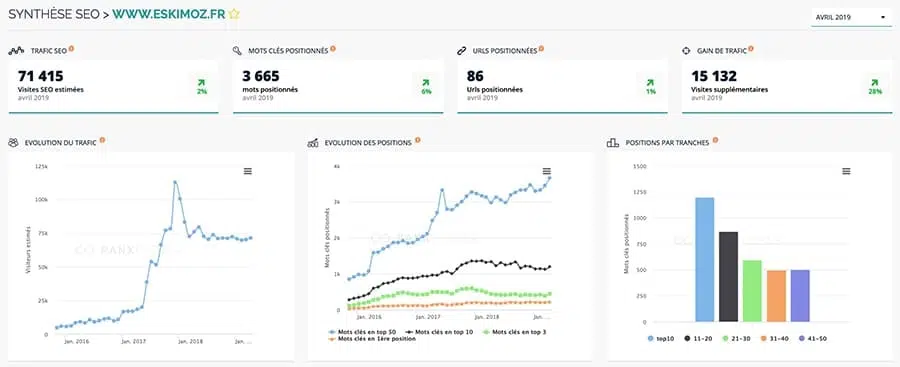Open the hamburger menu on Positions par Tranches chart
Screen dimensions: 900x367
coord(846,171)
